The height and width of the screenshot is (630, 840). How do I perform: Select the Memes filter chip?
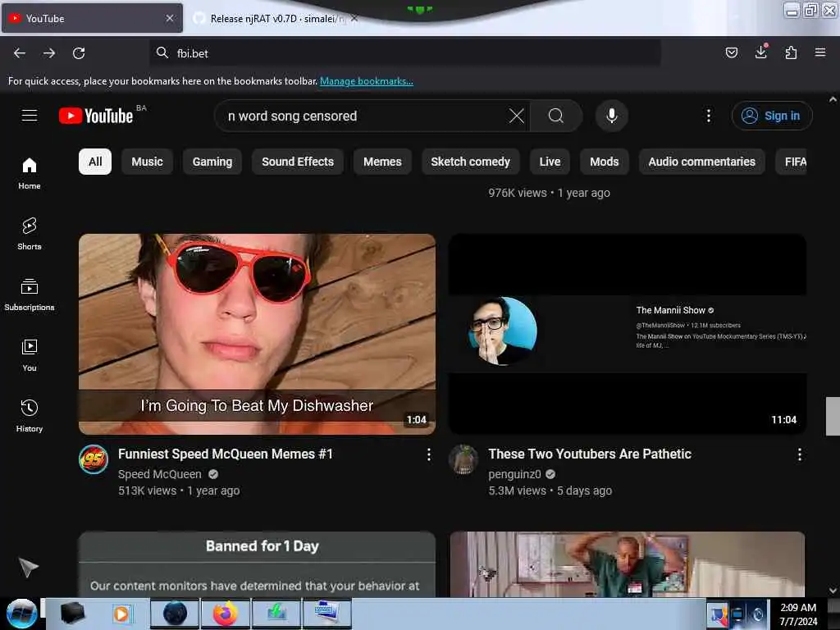382,162
